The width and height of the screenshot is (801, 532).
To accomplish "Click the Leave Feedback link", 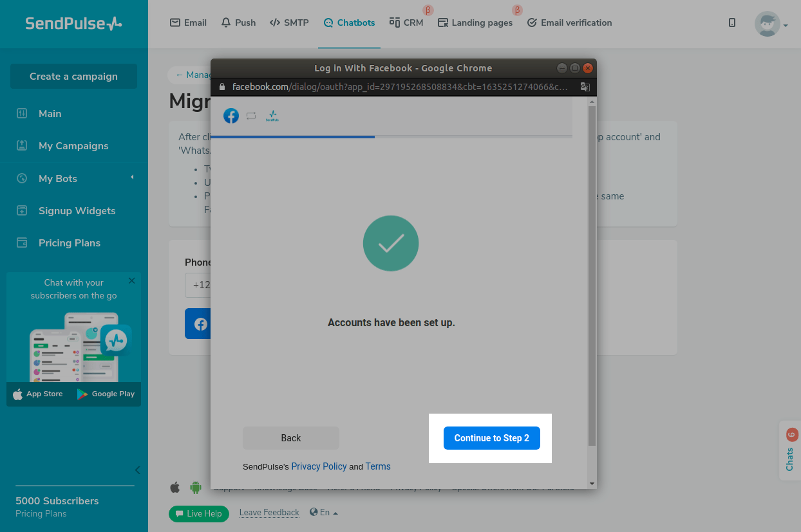I will pos(269,513).
